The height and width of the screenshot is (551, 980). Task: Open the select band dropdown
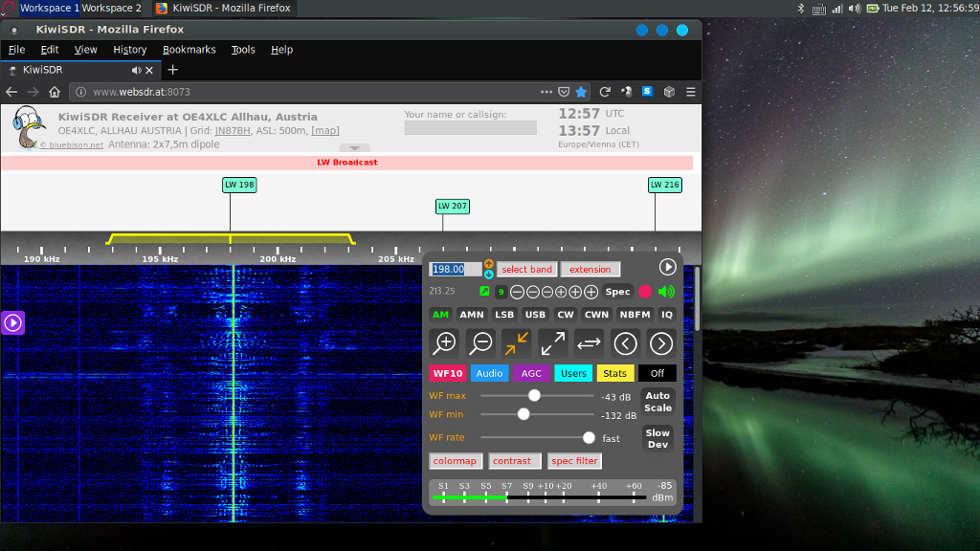coord(527,269)
